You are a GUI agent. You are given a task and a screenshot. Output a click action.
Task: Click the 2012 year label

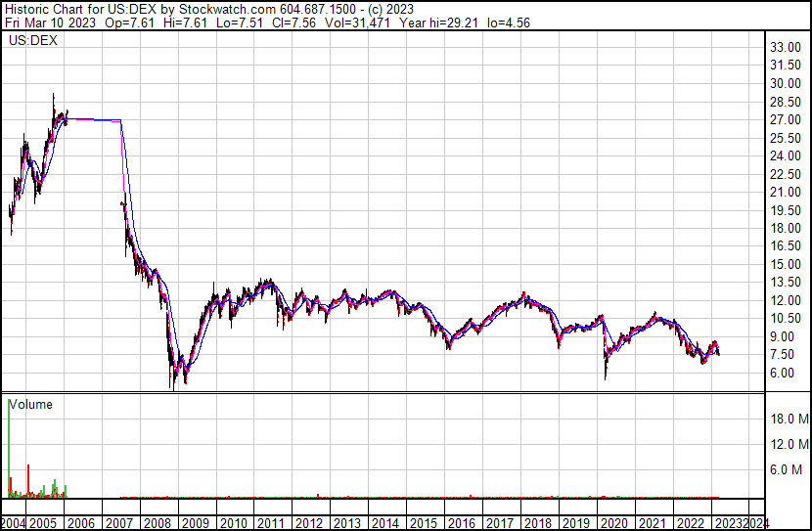click(309, 523)
